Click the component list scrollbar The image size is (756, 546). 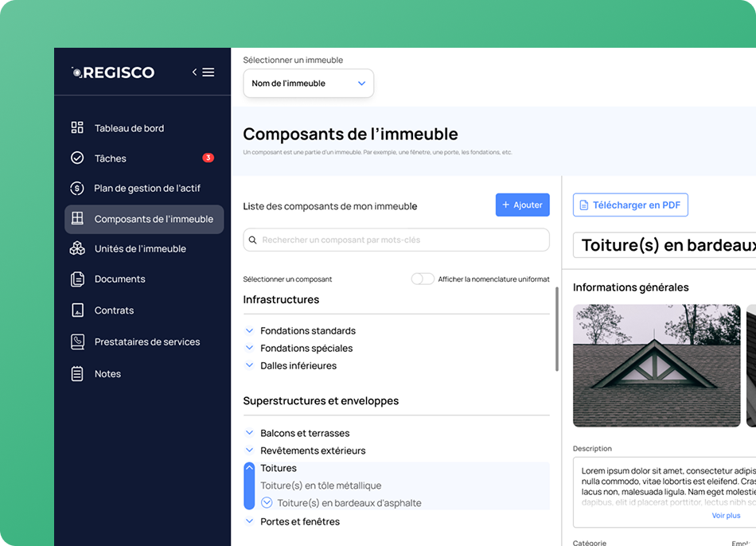(557, 329)
